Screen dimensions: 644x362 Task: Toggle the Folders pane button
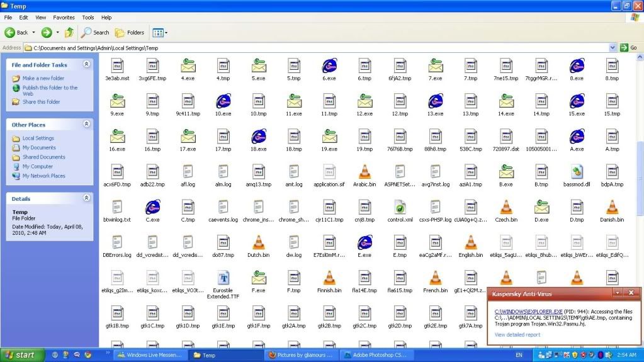pos(130,32)
